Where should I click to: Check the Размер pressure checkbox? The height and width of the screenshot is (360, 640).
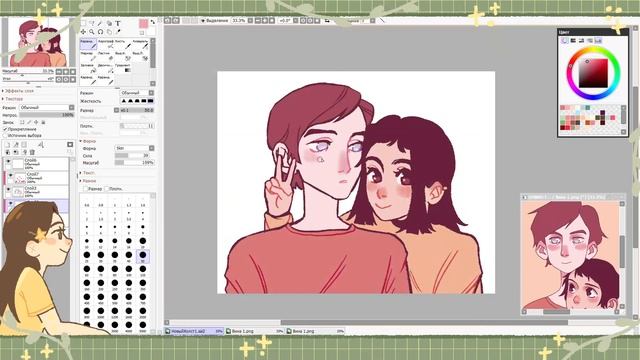(85, 189)
